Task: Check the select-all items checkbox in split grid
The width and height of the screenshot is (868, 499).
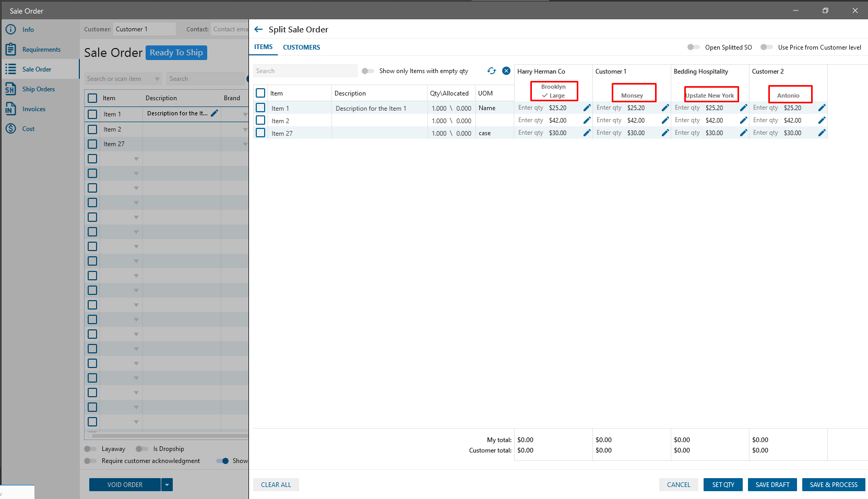Action: (260, 93)
